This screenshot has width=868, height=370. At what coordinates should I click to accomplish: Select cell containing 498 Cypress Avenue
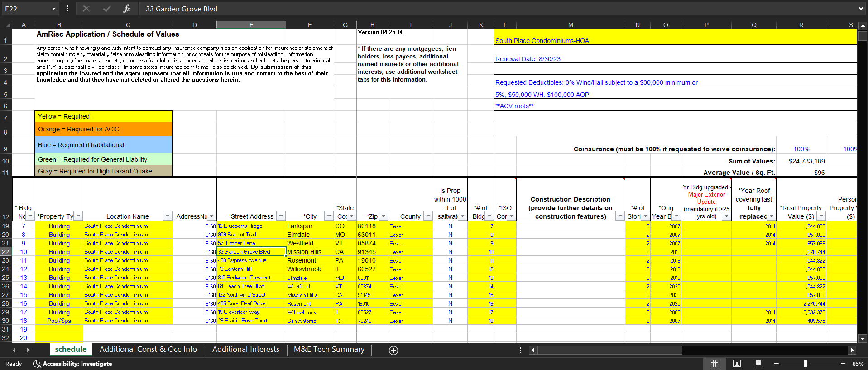(x=251, y=260)
